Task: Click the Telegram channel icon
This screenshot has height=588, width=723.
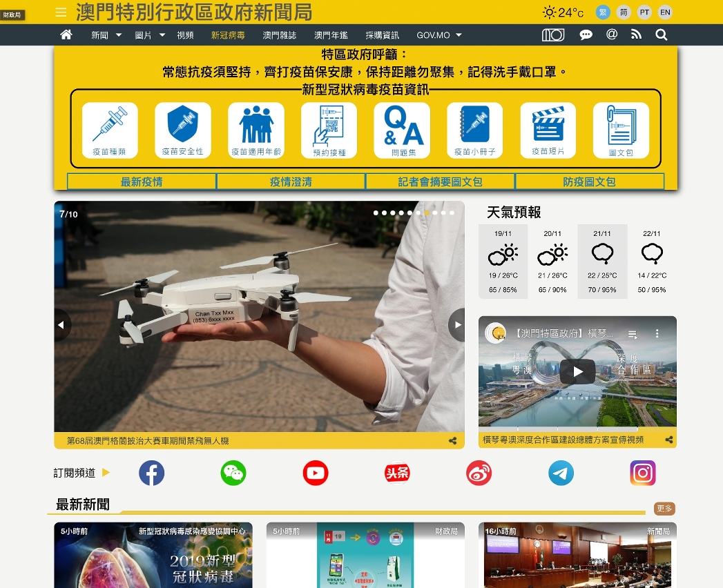Action: point(561,473)
